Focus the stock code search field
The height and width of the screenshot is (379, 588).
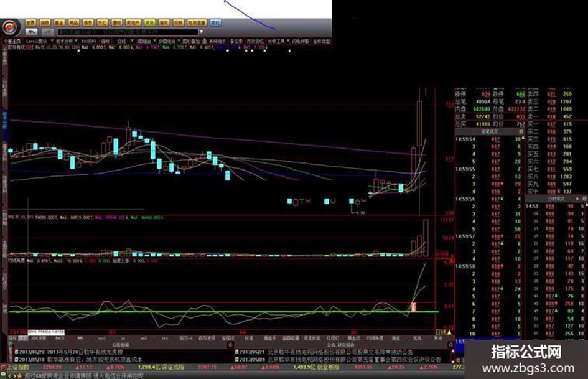(x=128, y=32)
